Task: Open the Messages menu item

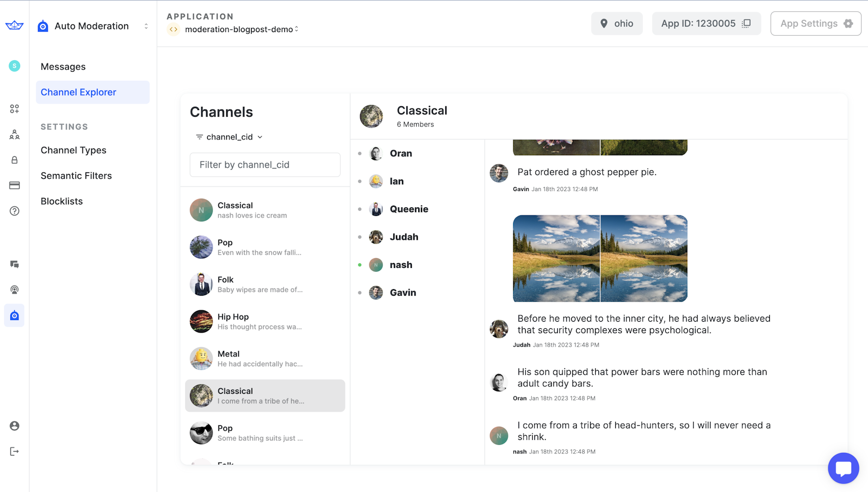Action: (63, 67)
